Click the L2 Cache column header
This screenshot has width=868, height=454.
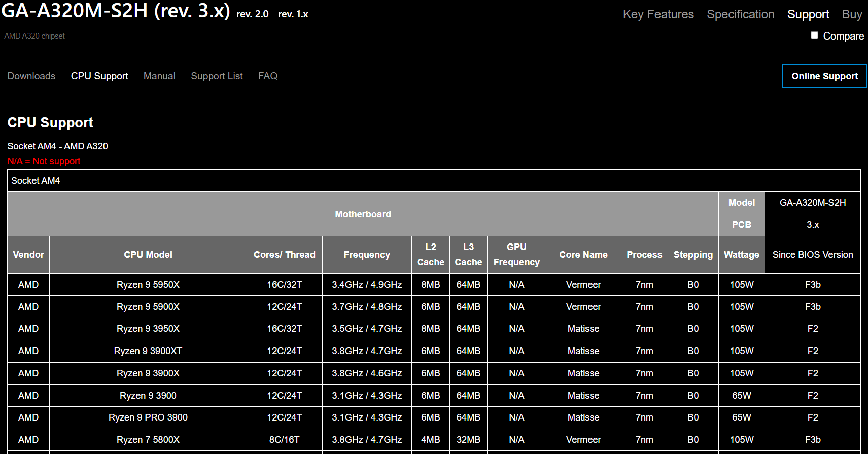[x=431, y=255]
